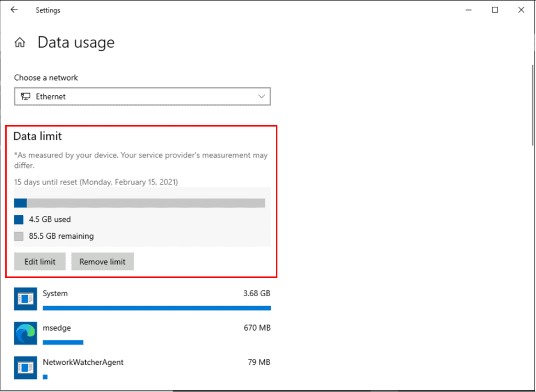Viewport: 536px width, 392px height.
Task: Click the System usage bar
Action: click(x=157, y=308)
